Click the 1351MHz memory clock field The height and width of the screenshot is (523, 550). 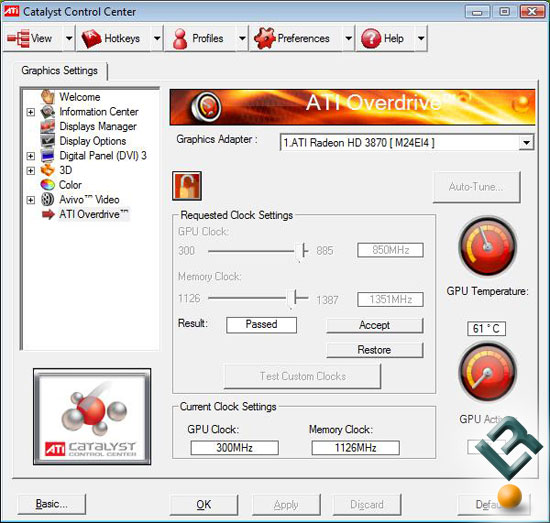click(390, 300)
